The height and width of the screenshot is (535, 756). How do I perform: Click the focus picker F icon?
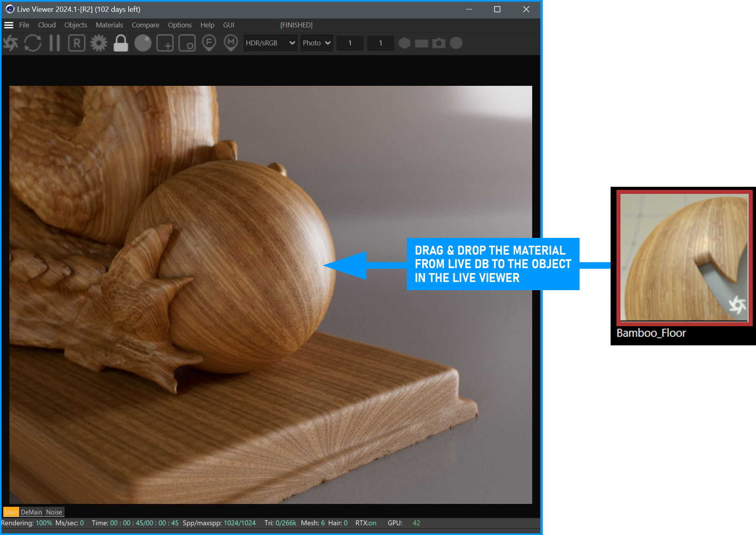pos(209,43)
